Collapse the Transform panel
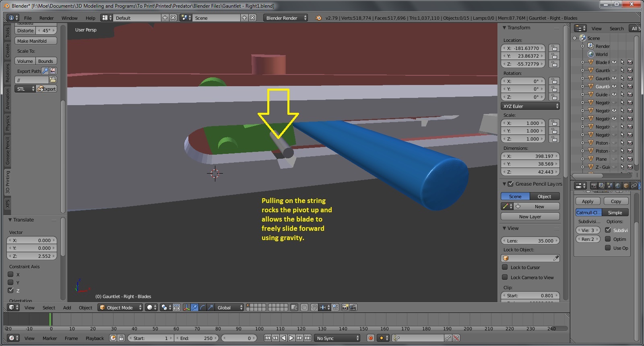Screen dimensions: 644x346 [x=504, y=28]
